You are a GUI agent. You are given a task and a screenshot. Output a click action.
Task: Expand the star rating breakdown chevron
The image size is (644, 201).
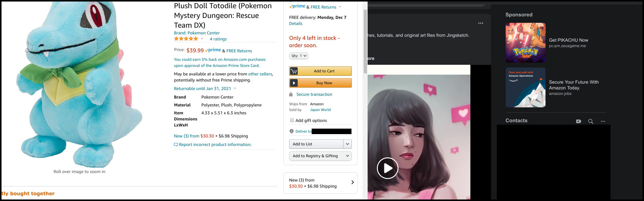tap(202, 39)
